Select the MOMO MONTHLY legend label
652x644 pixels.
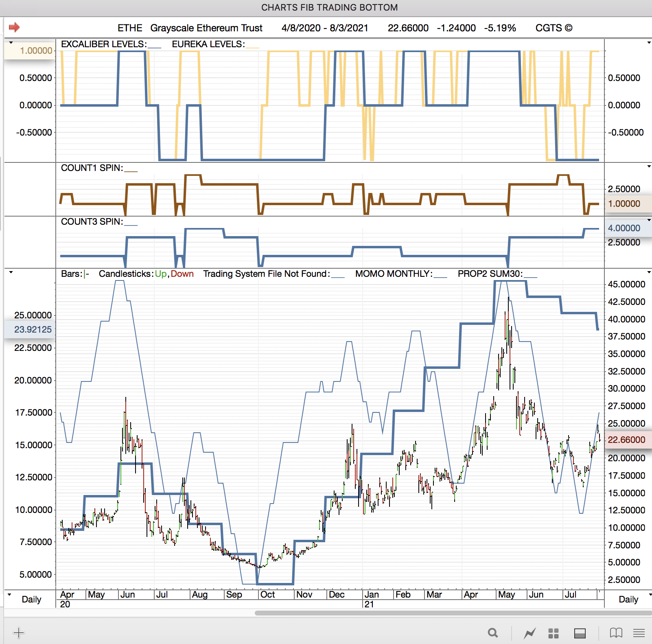point(394,274)
